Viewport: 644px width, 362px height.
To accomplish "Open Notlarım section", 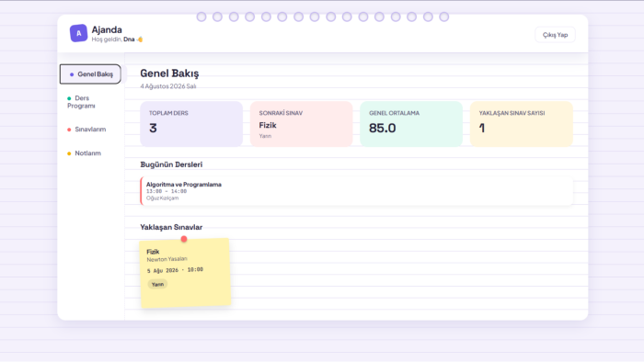I will tap(85, 153).
